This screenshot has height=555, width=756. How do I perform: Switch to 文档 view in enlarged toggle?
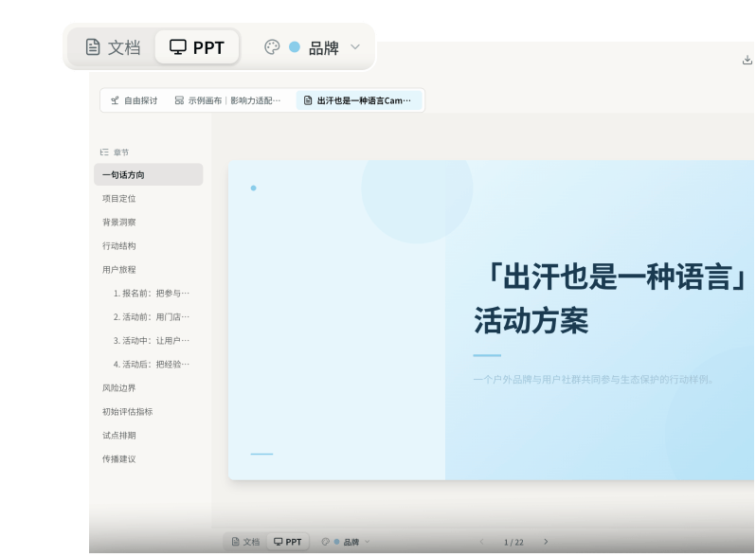click(x=113, y=47)
